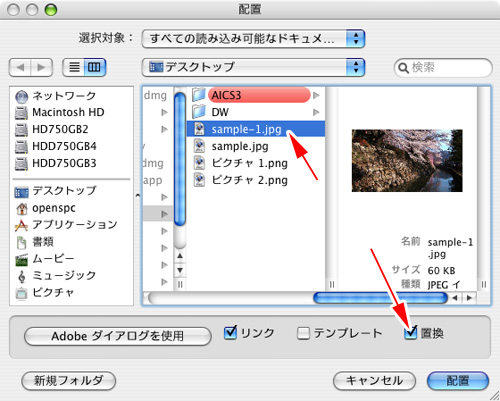500x401 pixels.
Task: Click the vertical scrollbar thumb of first column
Action: (180, 159)
